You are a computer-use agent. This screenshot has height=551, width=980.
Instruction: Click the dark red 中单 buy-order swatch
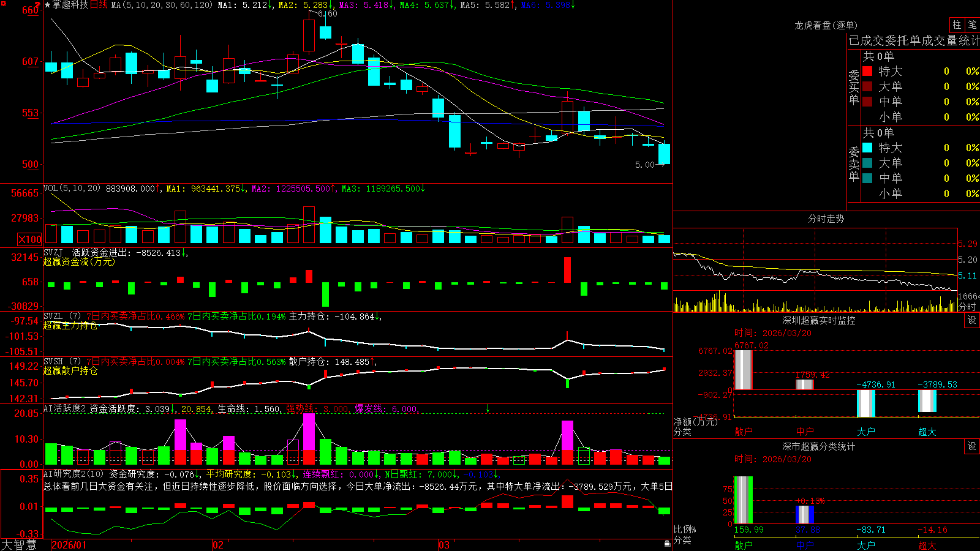coord(867,102)
